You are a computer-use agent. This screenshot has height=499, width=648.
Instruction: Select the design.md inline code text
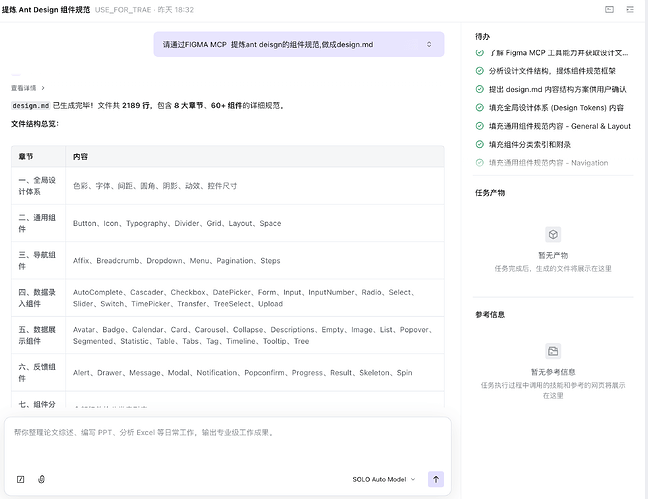tap(31, 106)
